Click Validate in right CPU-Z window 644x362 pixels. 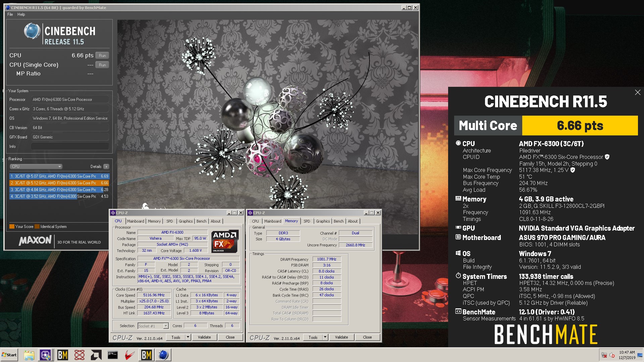pos(341,337)
